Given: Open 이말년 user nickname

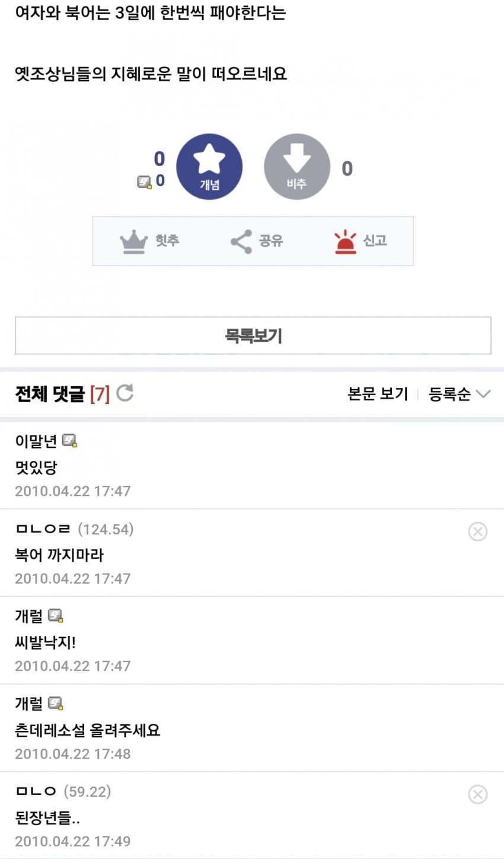Looking at the screenshot, I should tap(36, 441).
